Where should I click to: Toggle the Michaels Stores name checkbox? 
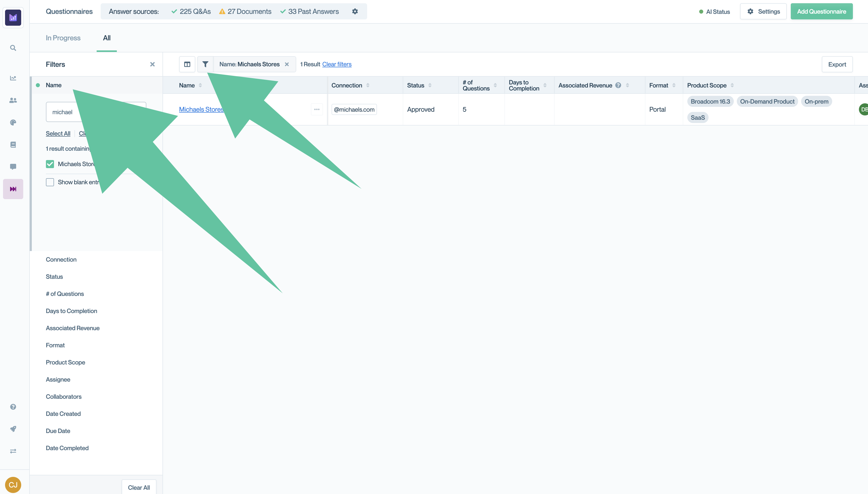(x=50, y=164)
